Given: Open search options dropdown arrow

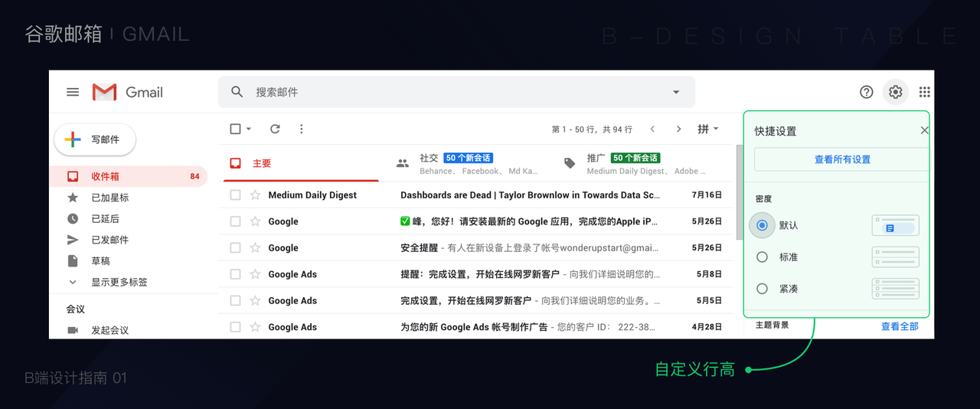Looking at the screenshot, I should tap(676, 92).
